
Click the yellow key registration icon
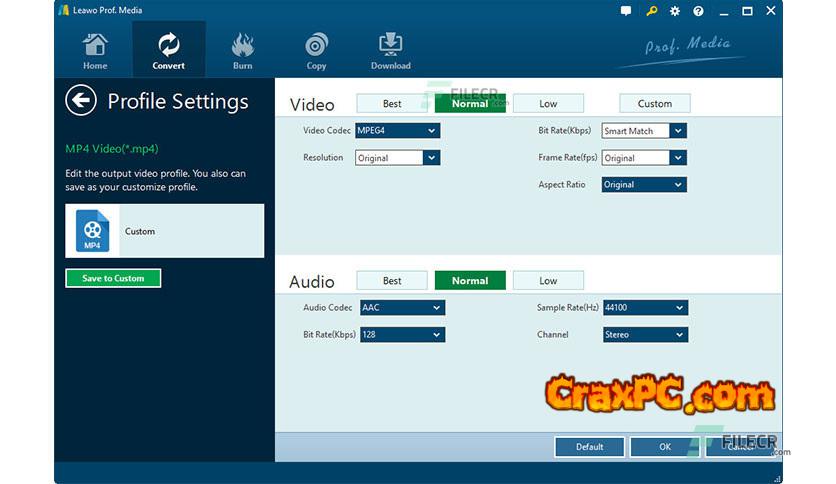pos(650,11)
